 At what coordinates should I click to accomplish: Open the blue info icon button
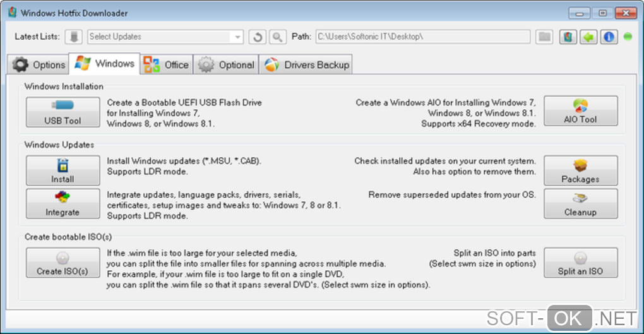pyautogui.click(x=609, y=37)
